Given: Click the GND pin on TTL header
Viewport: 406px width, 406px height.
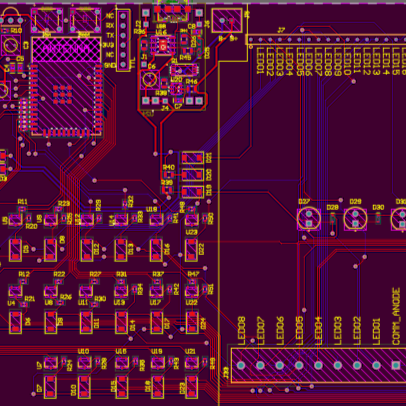Looking at the screenshot, I should (123, 64).
